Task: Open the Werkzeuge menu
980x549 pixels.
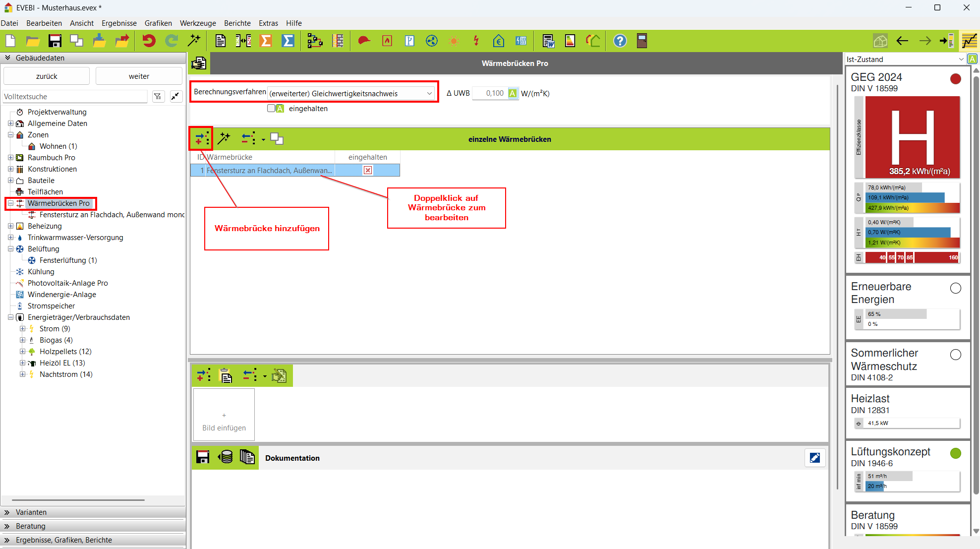Action: [x=198, y=23]
